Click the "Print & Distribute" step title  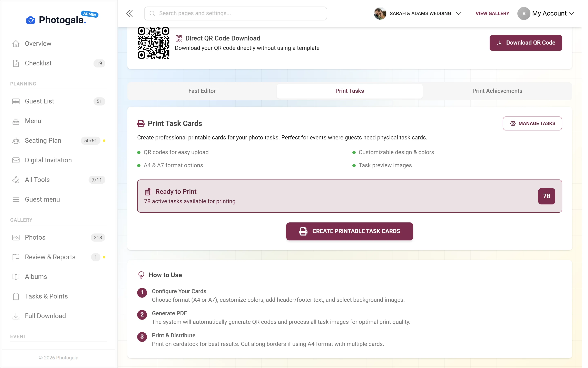[x=174, y=335]
